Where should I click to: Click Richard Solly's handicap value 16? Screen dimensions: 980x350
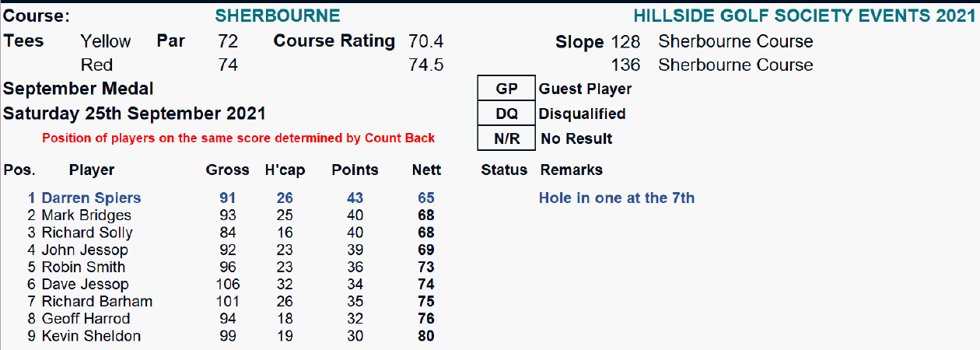284,233
